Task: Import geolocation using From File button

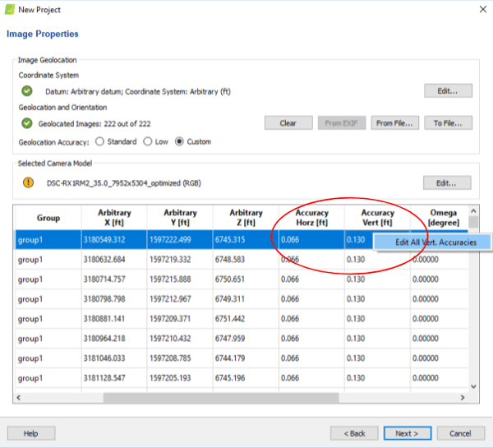Action: 395,123
